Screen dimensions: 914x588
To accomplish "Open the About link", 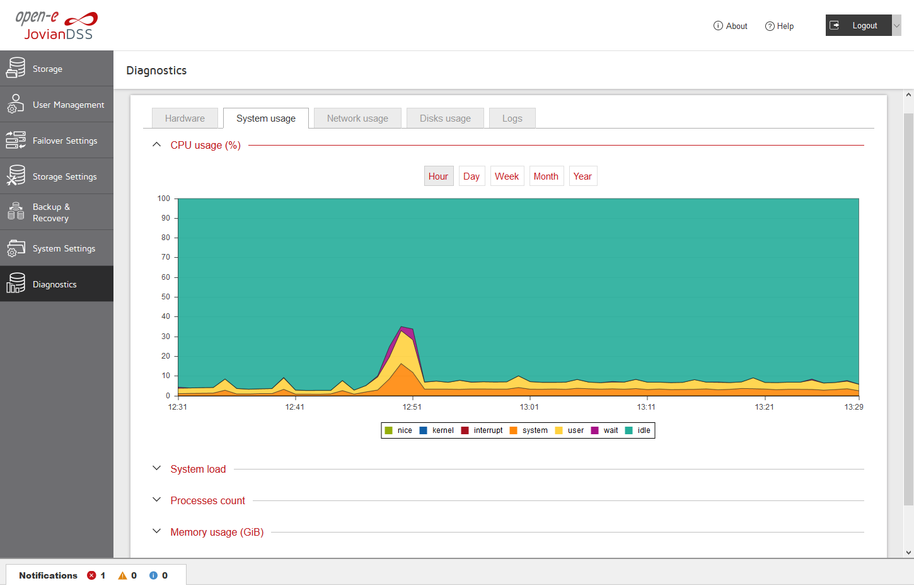I will coord(731,26).
